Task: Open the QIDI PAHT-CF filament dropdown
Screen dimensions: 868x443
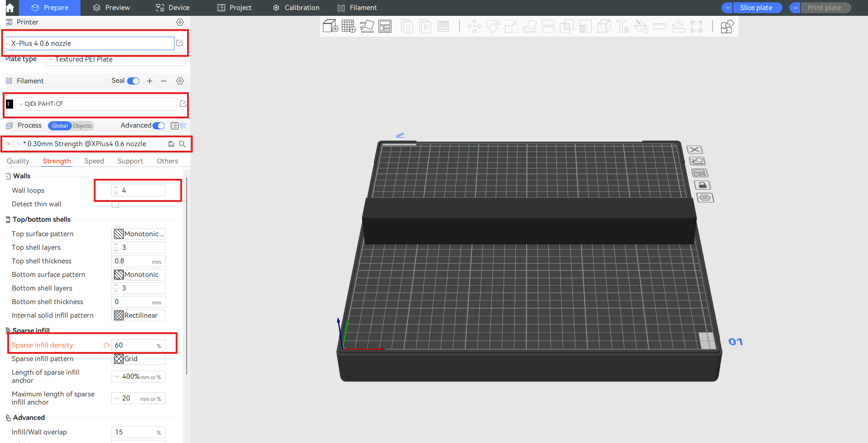Action: coord(96,104)
